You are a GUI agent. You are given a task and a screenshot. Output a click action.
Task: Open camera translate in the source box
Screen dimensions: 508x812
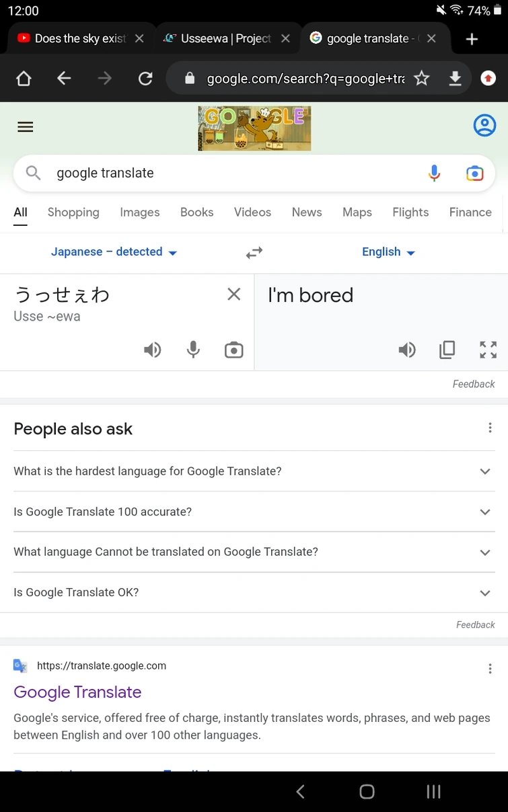(233, 350)
